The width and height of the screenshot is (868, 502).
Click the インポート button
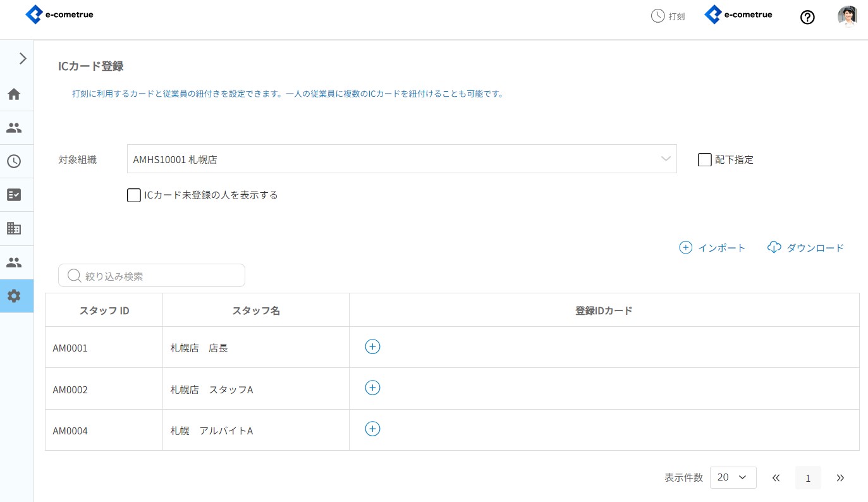[712, 248]
